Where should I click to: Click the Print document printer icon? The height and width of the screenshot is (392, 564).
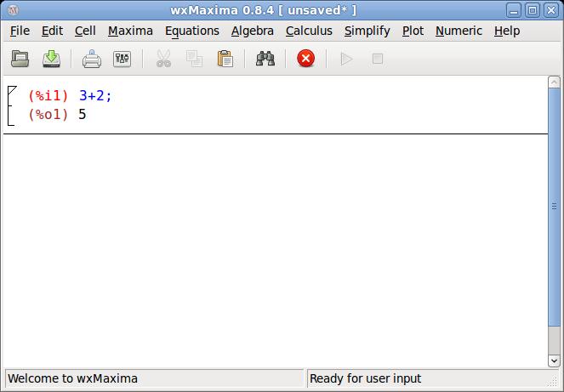tap(92, 59)
